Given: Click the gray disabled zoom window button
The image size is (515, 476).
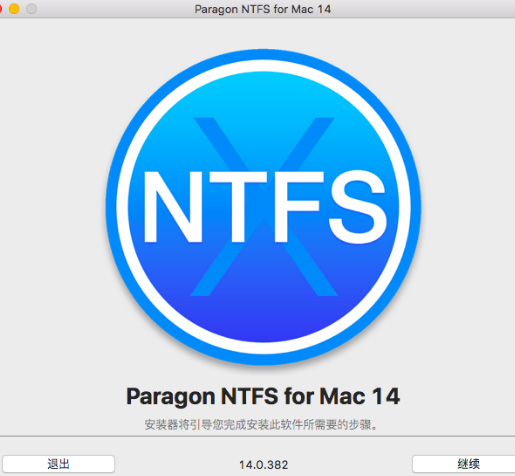Looking at the screenshot, I should pyautogui.click(x=32, y=9).
